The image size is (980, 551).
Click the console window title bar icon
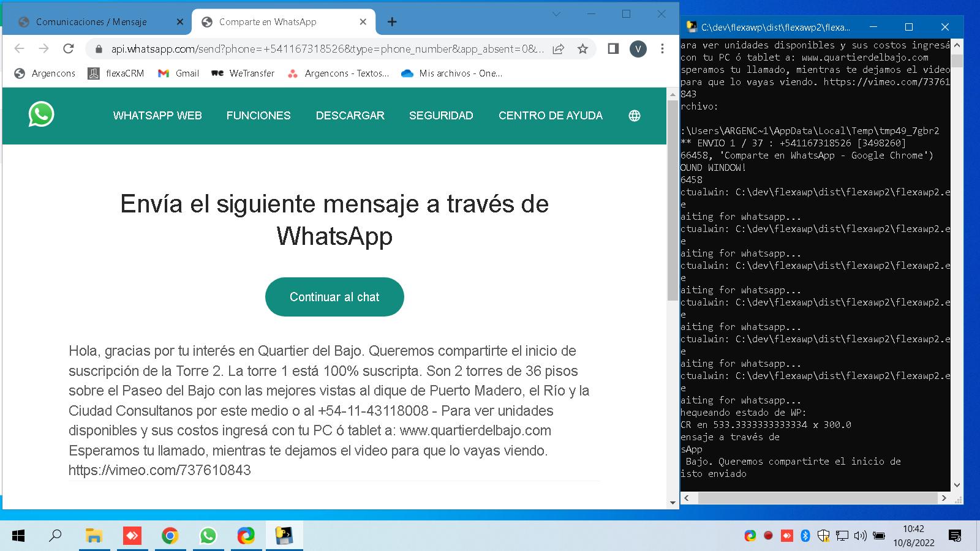(692, 27)
